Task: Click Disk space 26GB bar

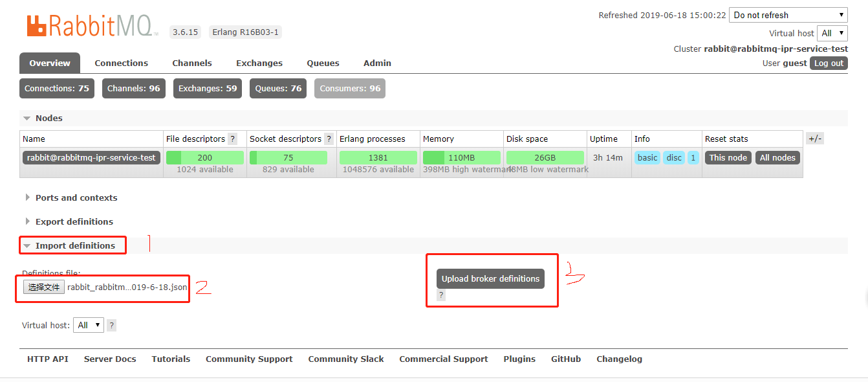Action: pos(545,157)
